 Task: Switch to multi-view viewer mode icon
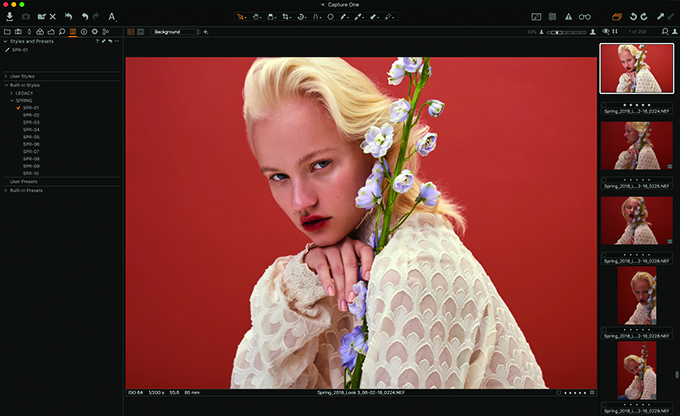[x=131, y=32]
